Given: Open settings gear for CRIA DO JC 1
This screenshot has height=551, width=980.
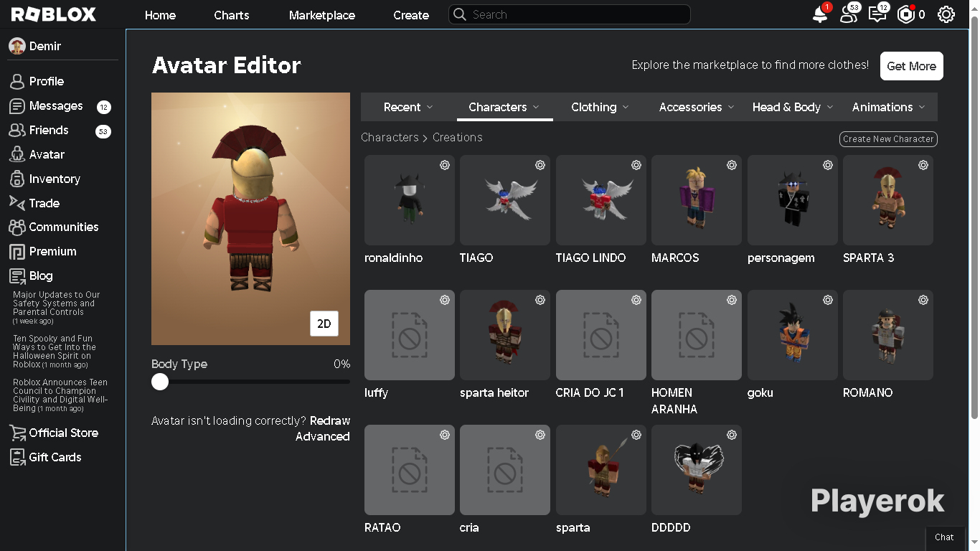Looking at the screenshot, I should coord(636,300).
